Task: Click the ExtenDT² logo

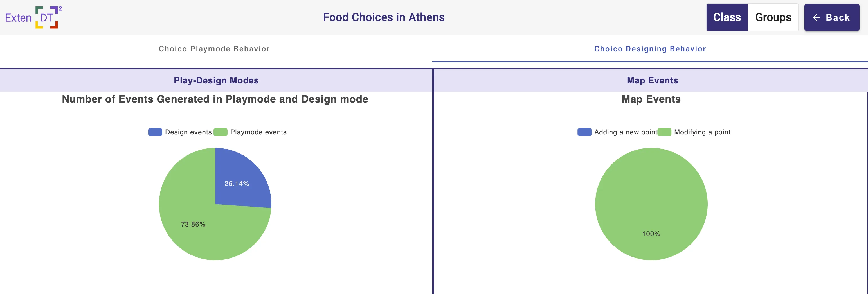Action: [x=32, y=17]
